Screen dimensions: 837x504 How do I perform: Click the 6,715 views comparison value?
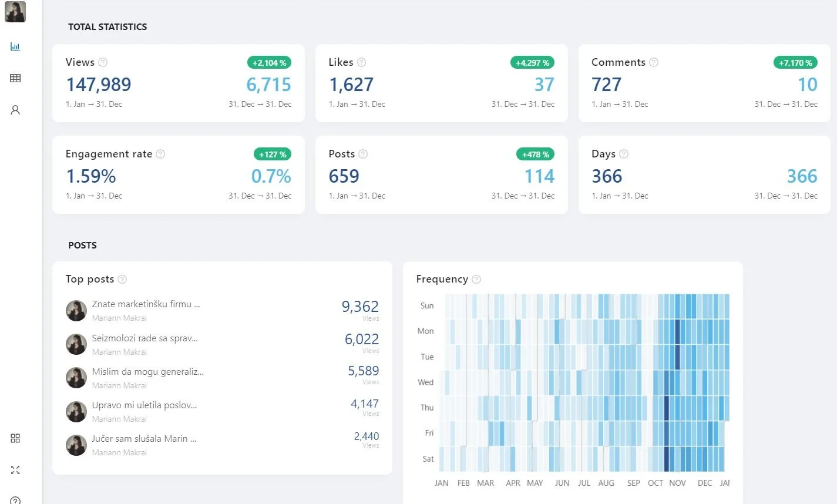coord(268,85)
